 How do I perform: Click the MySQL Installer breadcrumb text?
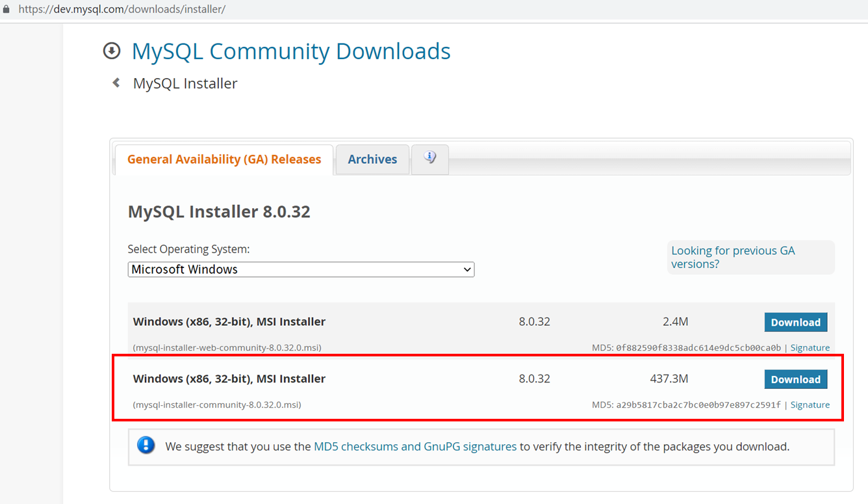click(185, 83)
